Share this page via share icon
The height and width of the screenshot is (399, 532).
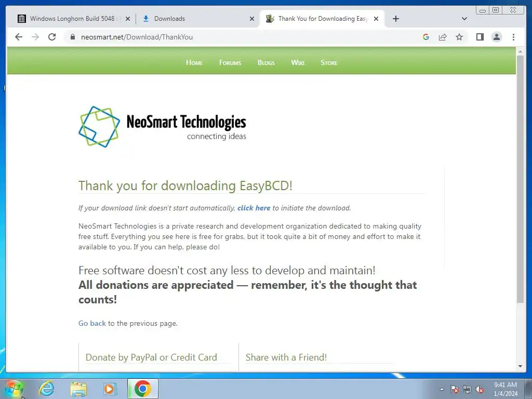tap(443, 37)
